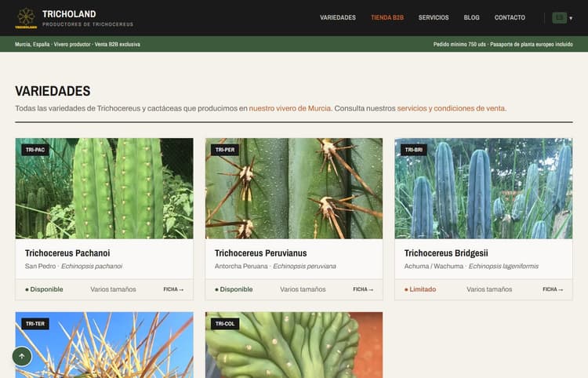
Task: Click the TRI-BRI code badge
Action: (414, 150)
